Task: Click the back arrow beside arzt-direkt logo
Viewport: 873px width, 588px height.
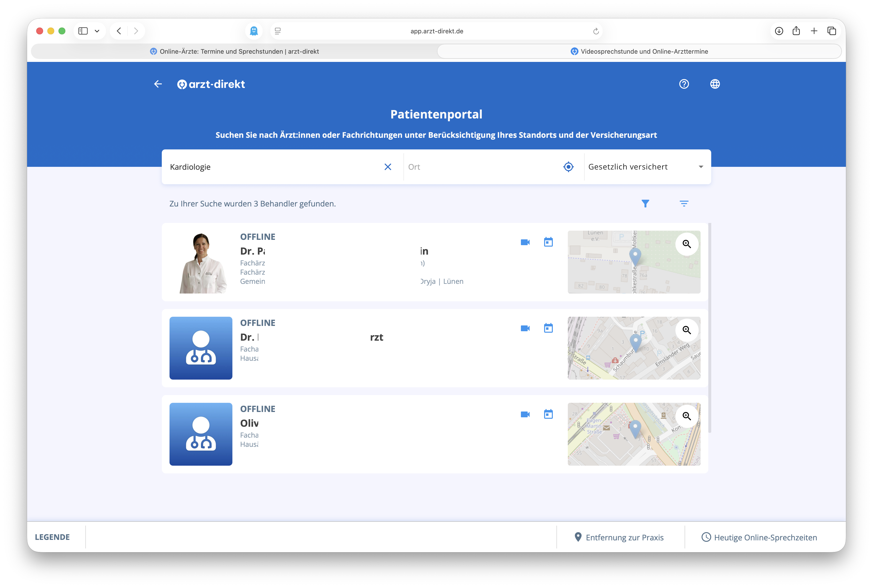Action: click(x=158, y=84)
